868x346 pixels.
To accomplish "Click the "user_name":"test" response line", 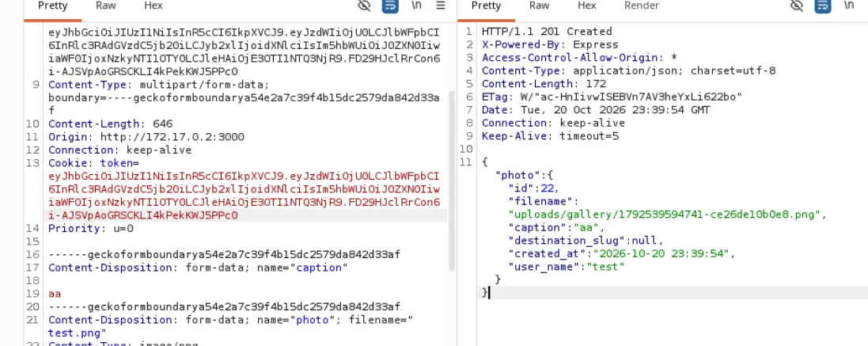I will coord(567,268).
